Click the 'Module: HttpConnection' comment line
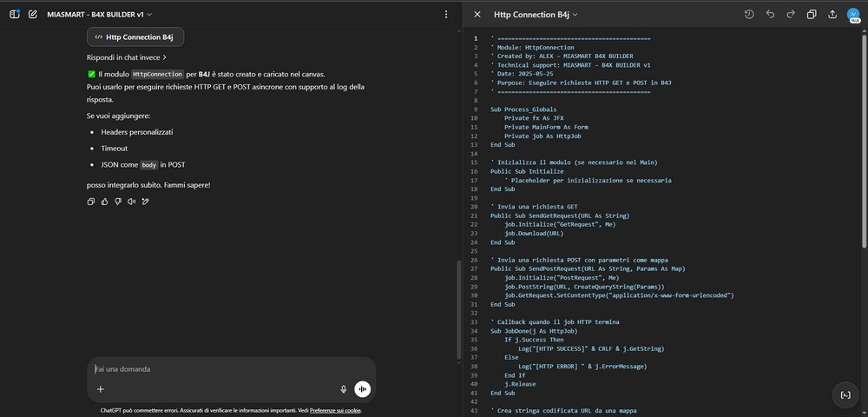The height and width of the screenshot is (417, 868). 532,48
